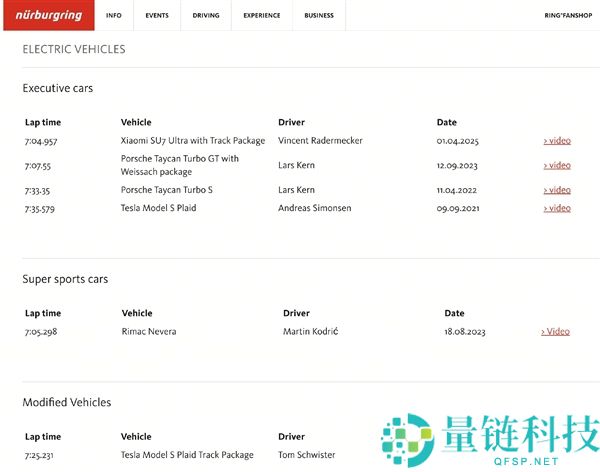
Task: Select driver Vincent Radermecker
Action: 320,140
